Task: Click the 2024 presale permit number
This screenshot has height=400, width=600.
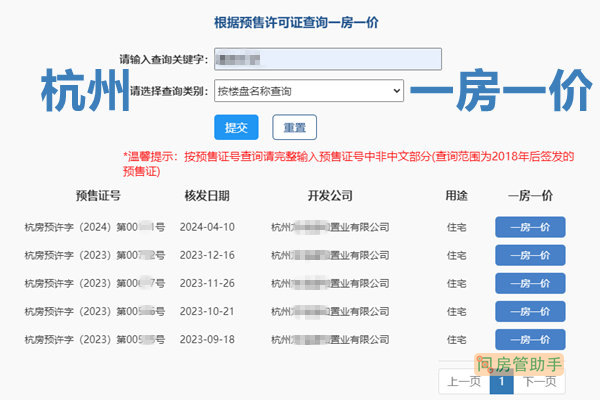Action: point(95,227)
